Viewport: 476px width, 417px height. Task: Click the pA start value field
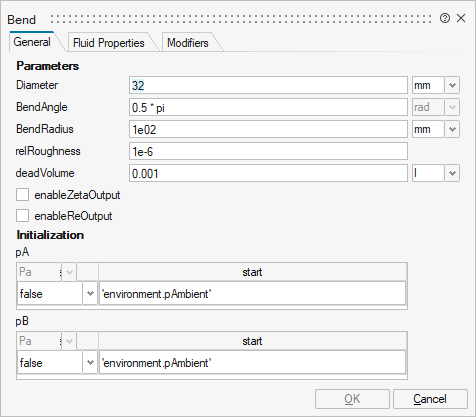coord(252,294)
